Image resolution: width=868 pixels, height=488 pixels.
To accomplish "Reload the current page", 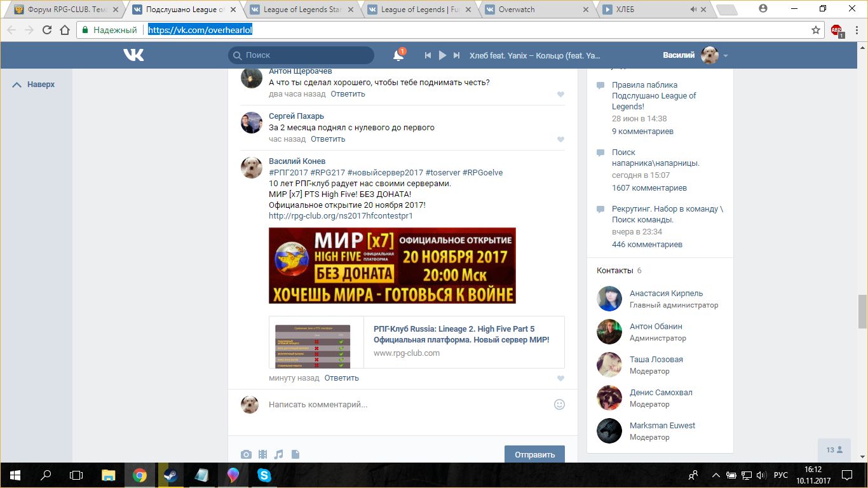I will 47,30.
